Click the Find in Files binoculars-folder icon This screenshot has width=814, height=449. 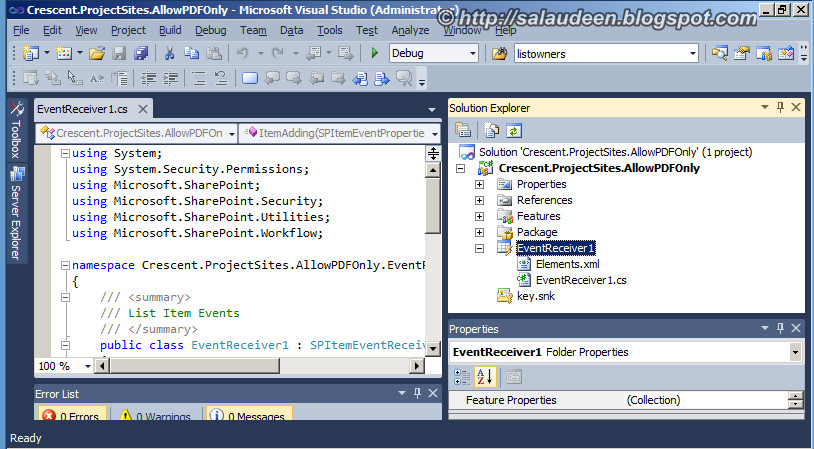pos(499,53)
